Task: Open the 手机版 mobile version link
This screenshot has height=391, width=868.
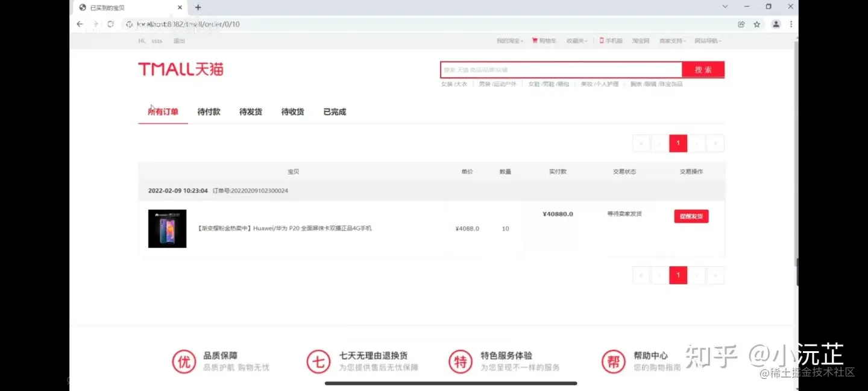Action: [611, 41]
